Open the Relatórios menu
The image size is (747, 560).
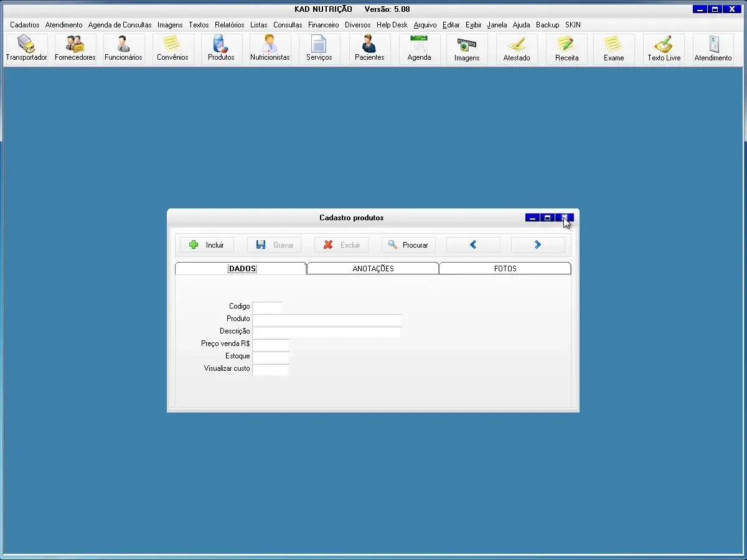pos(230,25)
